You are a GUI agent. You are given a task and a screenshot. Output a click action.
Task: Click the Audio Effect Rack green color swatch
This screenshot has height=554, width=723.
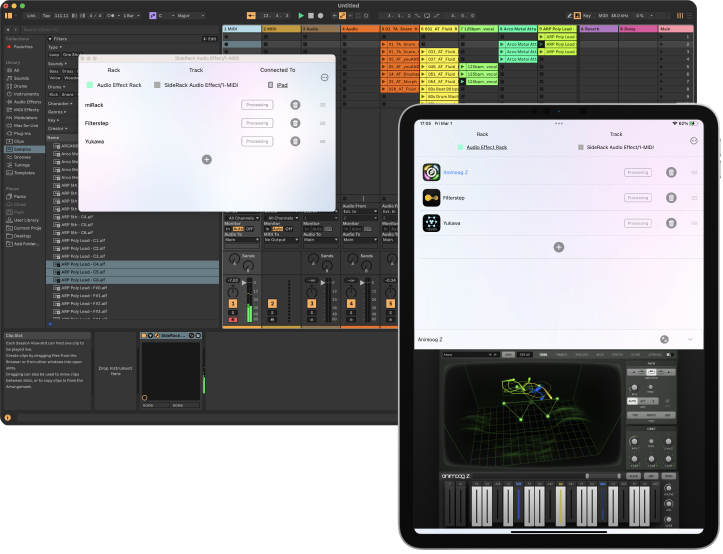[90, 86]
